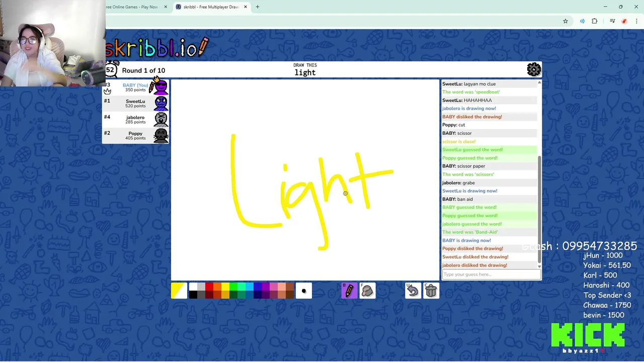
Task: Click Poppy's black avatar
Action: [161, 136]
